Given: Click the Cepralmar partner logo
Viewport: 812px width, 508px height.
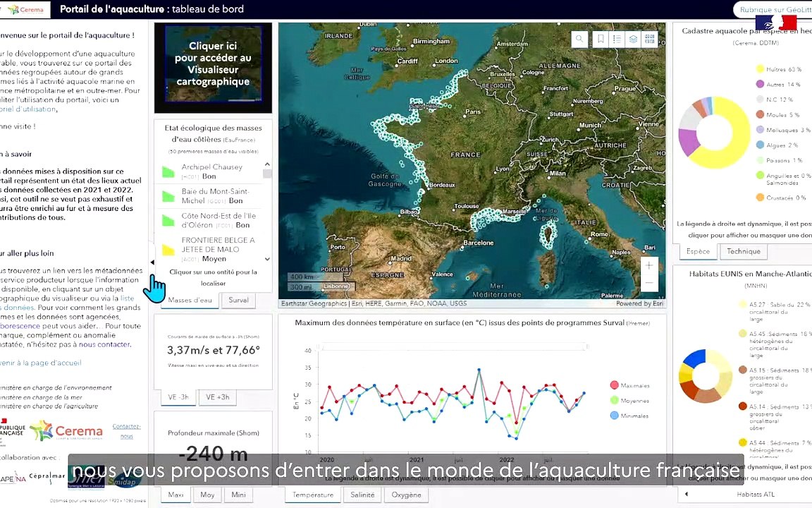Looking at the screenshot, I should pos(47,476).
